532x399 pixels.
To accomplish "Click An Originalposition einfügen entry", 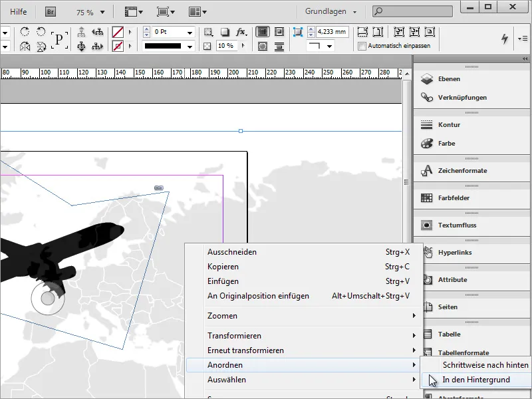I will point(258,296).
